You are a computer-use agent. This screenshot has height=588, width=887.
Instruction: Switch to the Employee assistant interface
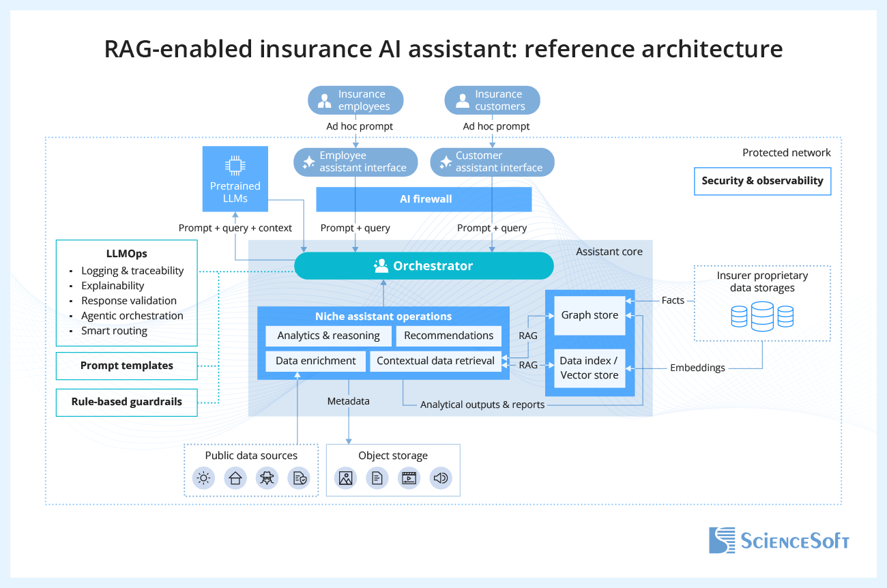click(x=355, y=162)
